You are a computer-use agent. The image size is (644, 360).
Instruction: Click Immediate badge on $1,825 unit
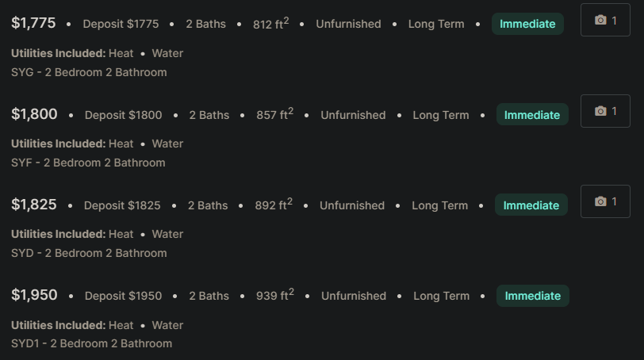tap(531, 205)
